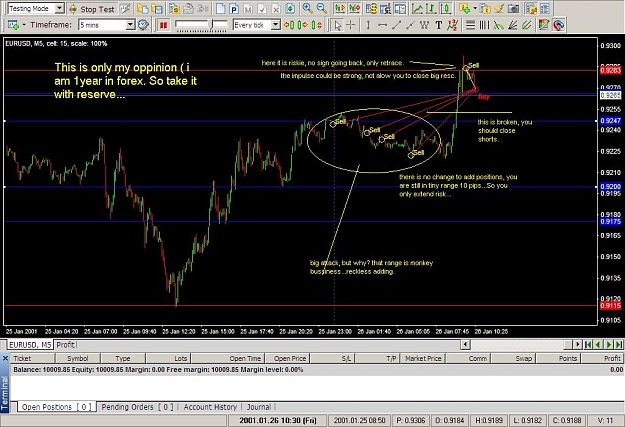The height and width of the screenshot is (428, 625).
Task: Open the Account History tab
Action: click(210, 407)
